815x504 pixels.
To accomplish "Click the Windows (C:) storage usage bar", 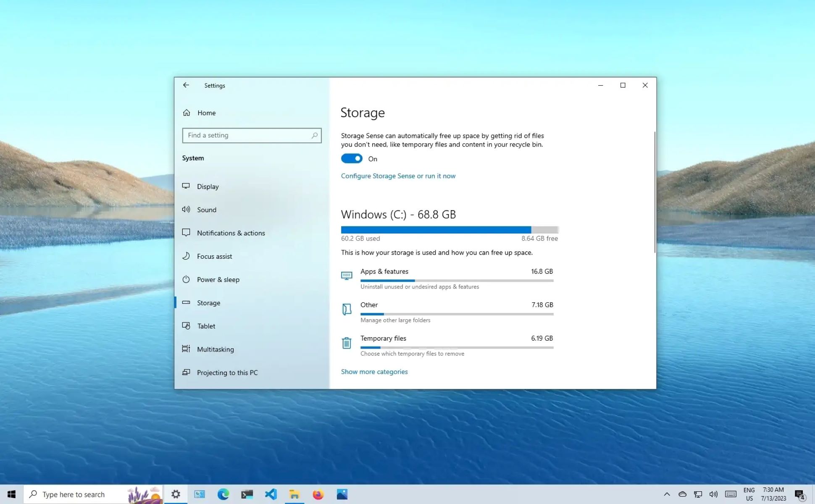I will (449, 230).
